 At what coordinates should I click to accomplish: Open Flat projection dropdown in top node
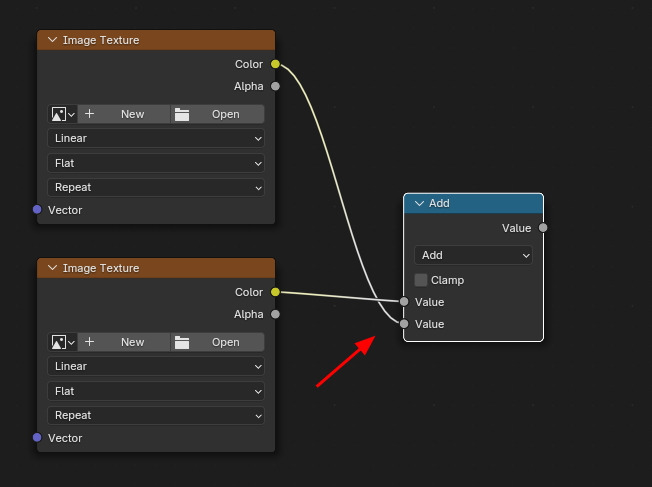pos(156,163)
